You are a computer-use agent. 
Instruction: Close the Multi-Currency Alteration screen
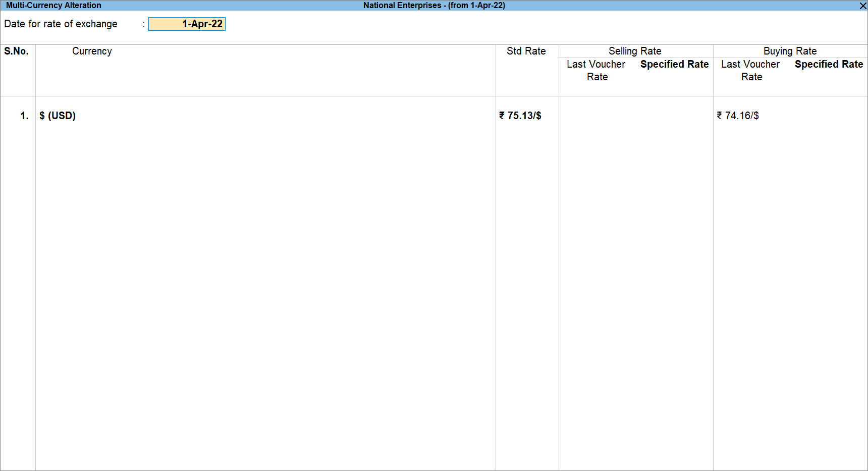click(863, 6)
